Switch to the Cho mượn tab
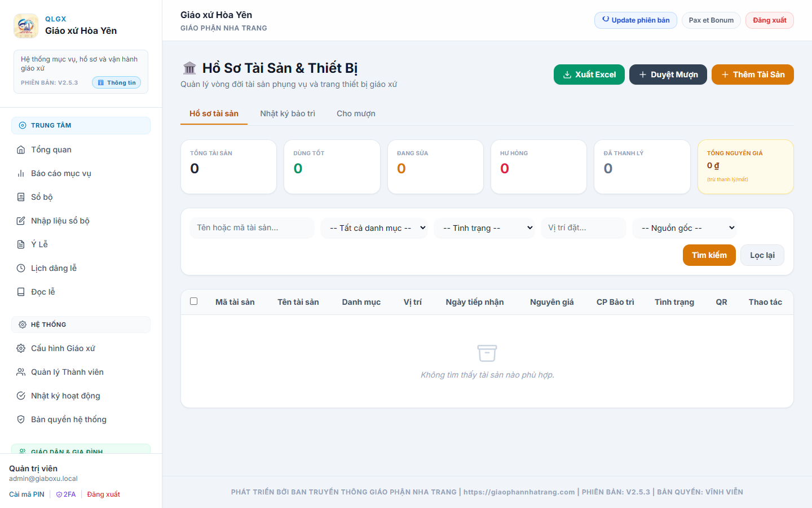 tap(356, 113)
